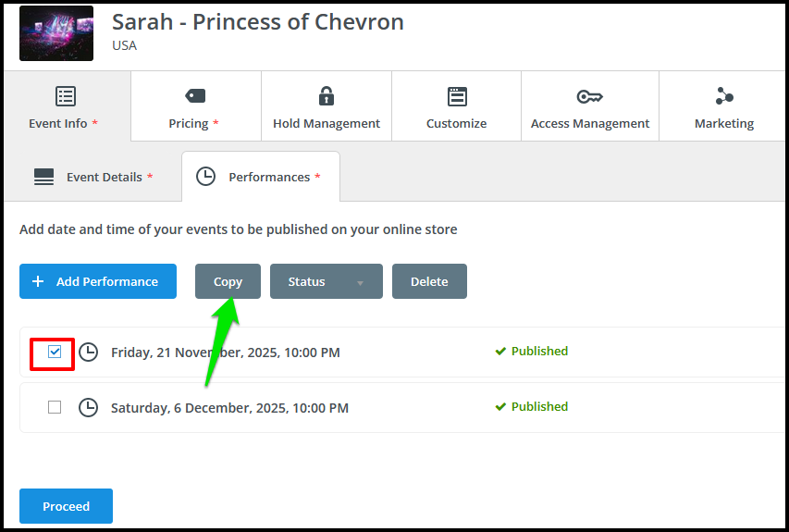Viewport: 789px width, 532px height.
Task: Click the Performances tab clock icon
Action: point(205,176)
